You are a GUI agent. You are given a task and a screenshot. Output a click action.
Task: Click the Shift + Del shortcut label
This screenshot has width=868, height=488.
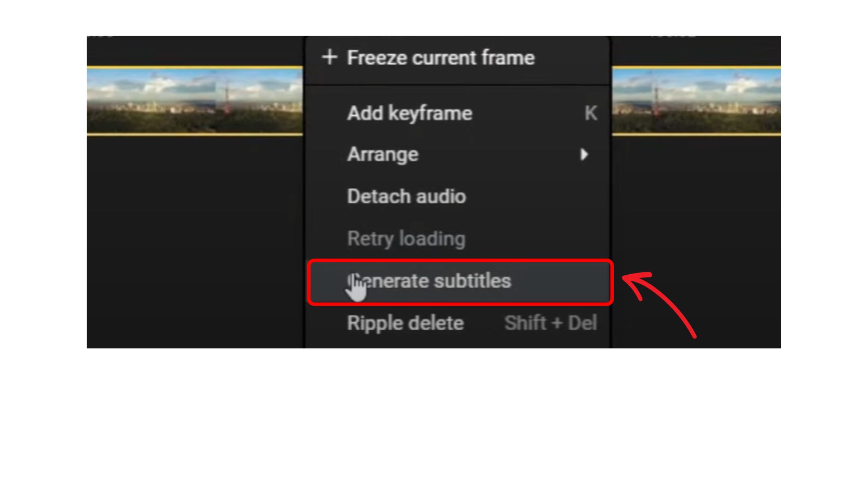click(x=551, y=323)
